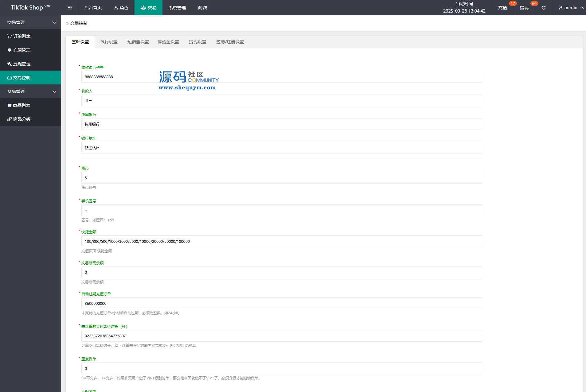The height and width of the screenshot is (392, 586).
Task: Switch to the 银行设置 tab
Action: click(x=109, y=42)
